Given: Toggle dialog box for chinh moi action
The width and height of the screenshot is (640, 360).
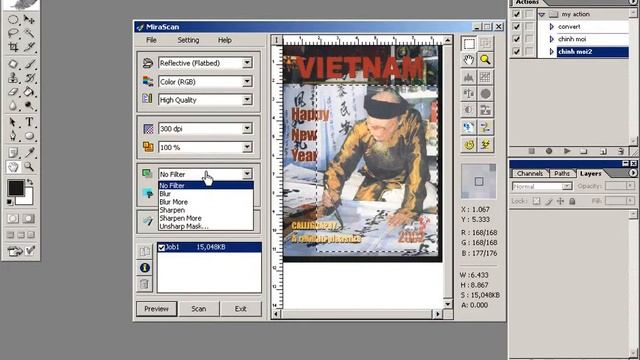Looking at the screenshot, I should coord(529,39).
